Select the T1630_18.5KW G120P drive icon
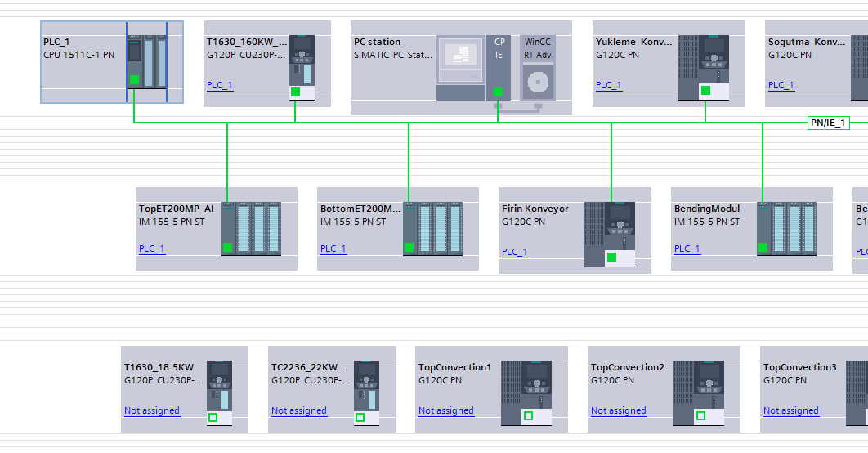Viewport: 868px width, 453px height. click(x=219, y=393)
